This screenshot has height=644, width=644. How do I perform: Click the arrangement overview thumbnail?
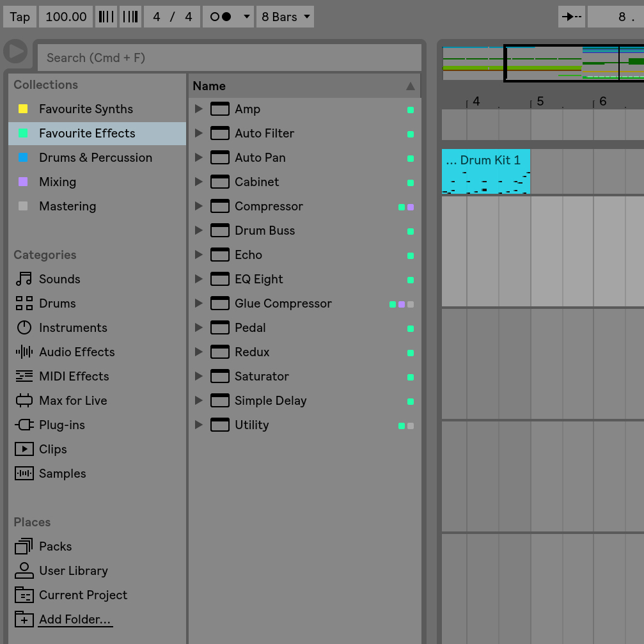(x=543, y=63)
